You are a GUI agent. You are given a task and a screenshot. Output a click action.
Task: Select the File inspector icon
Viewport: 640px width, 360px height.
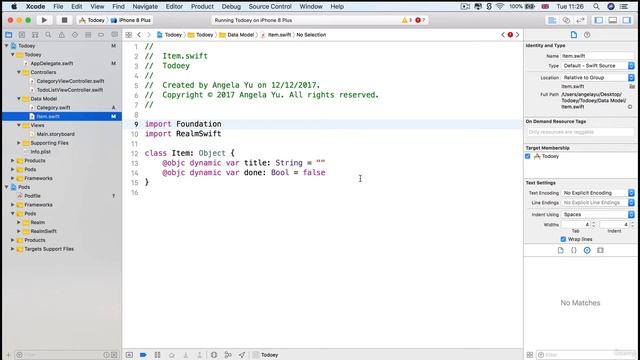574,35
